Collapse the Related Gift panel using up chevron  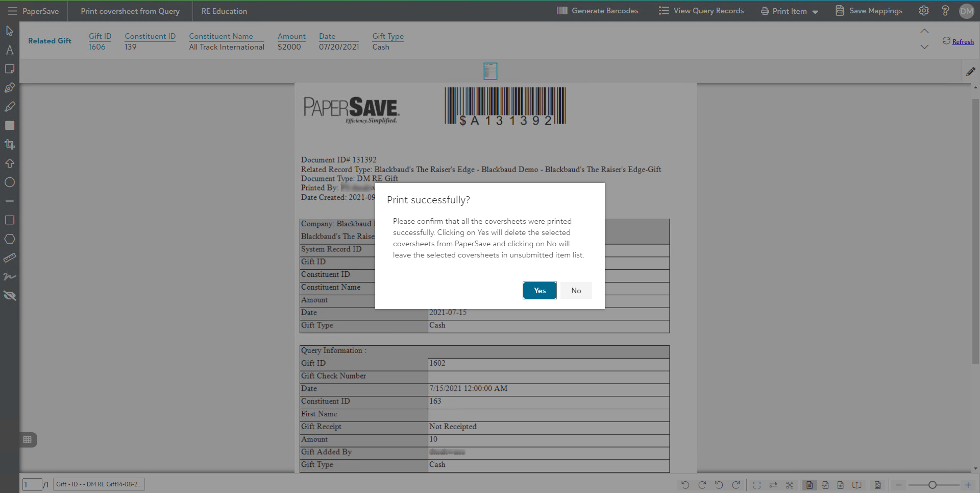pyautogui.click(x=924, y=31)
